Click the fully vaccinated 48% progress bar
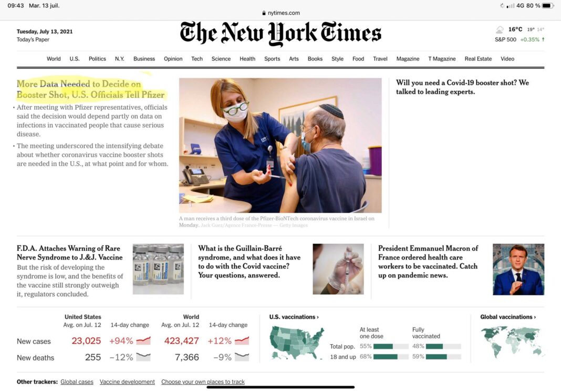Image resolution: width=561 pixels, height=392 pixels. (x=443, y=346)
